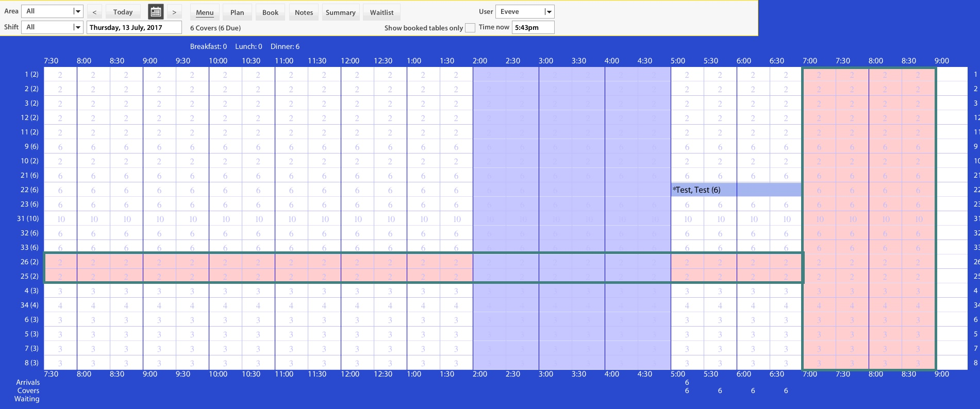Select table row label 9 (6)
Image resolution: width=980 pixels, height=409 pixels.
coord(31,146)
